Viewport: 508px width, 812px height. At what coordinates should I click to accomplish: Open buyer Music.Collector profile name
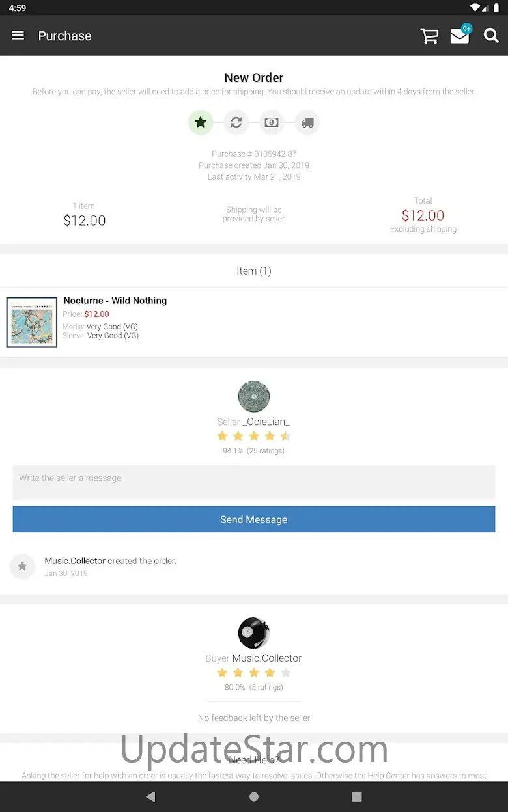(x=267, y=658)
